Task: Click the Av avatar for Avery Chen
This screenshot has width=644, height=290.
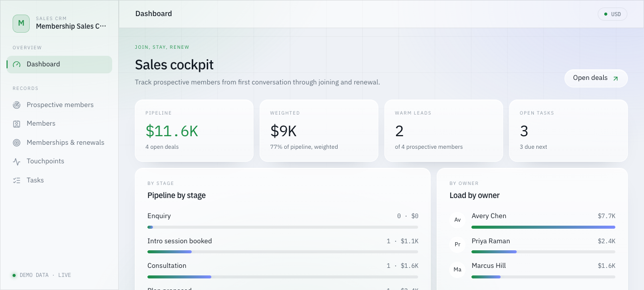Action: [x=457, y=220]
